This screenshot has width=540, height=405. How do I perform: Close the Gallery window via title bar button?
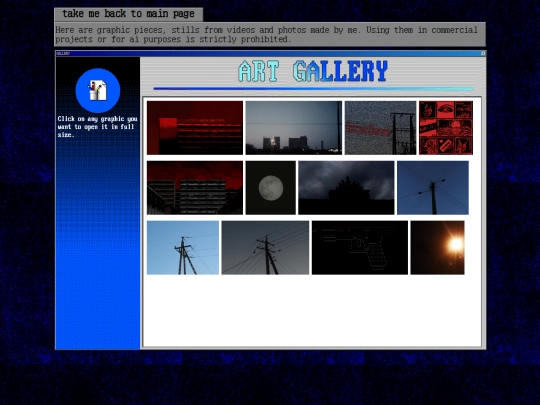point(483,53)
